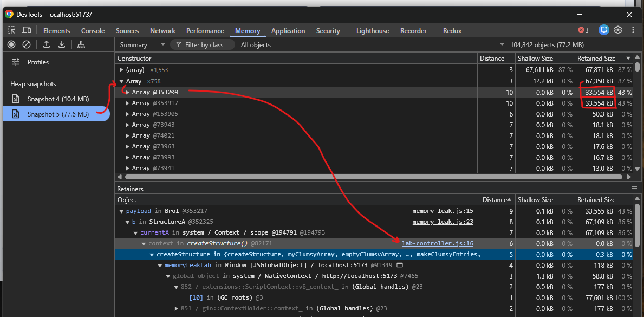644x317 pixels.
Task: Switch to the Security tab
Action: click(328, 31)
